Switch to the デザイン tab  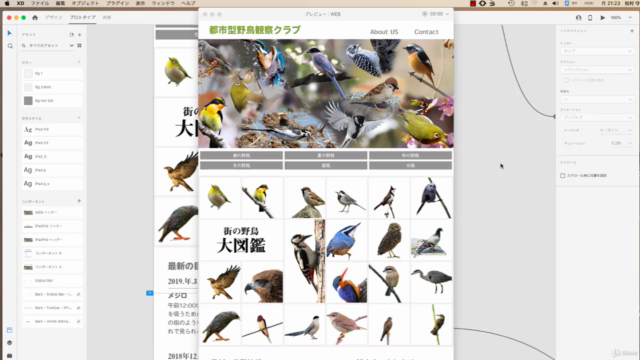[54, 18]
